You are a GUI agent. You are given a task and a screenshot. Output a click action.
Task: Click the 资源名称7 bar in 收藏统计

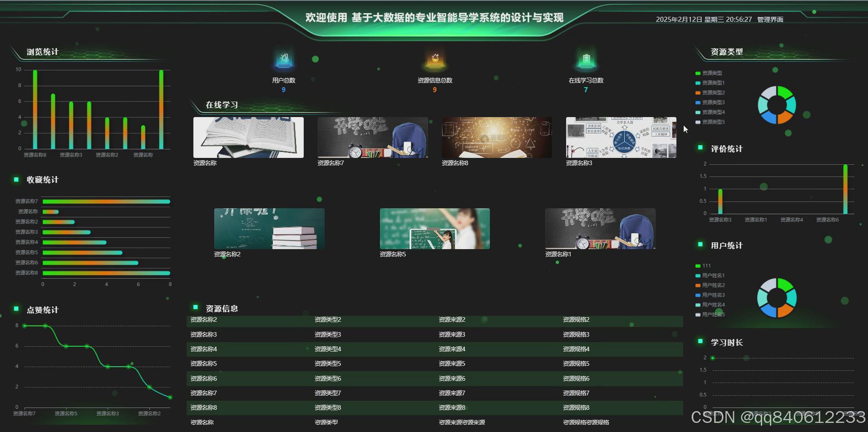click(x=106, y=201)
